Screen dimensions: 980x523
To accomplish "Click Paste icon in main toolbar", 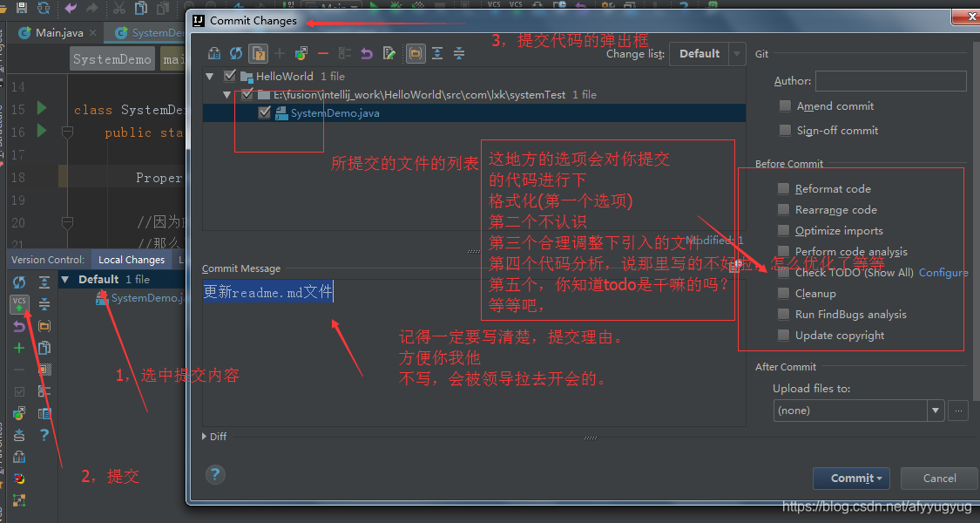I will pos(163,8).
